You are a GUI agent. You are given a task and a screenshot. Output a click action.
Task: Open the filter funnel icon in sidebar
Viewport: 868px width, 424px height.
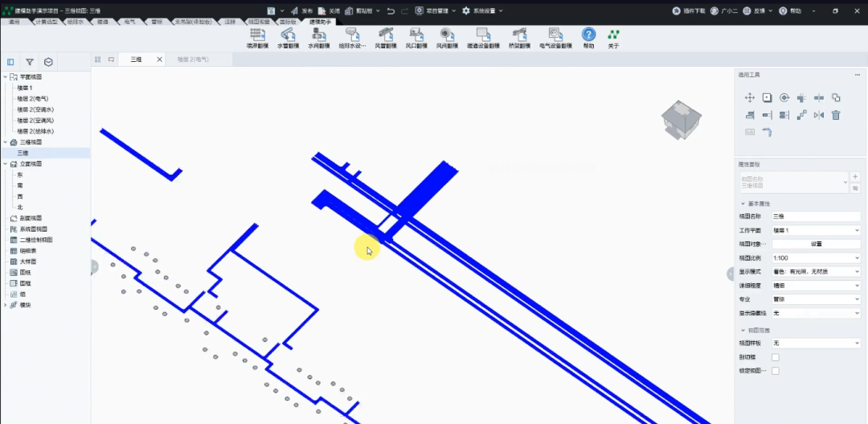pos(30,62)
